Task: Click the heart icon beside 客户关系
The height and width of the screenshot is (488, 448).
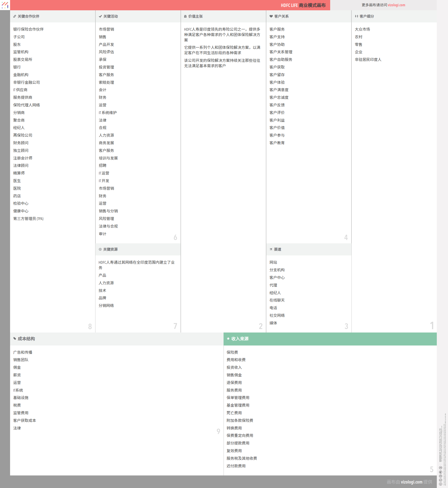Action: [x=271, y=17]
